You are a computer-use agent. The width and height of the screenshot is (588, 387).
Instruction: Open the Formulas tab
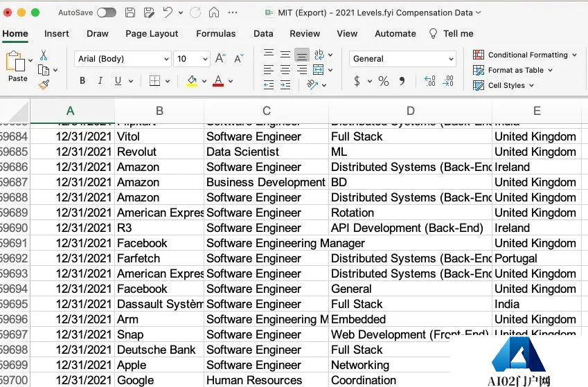point(215,33)
